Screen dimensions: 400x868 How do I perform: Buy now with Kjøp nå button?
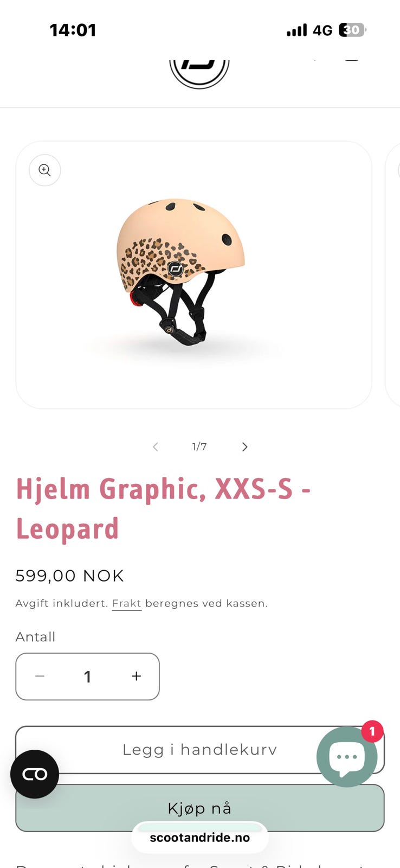pyautogui.click(x=199, y=808)
